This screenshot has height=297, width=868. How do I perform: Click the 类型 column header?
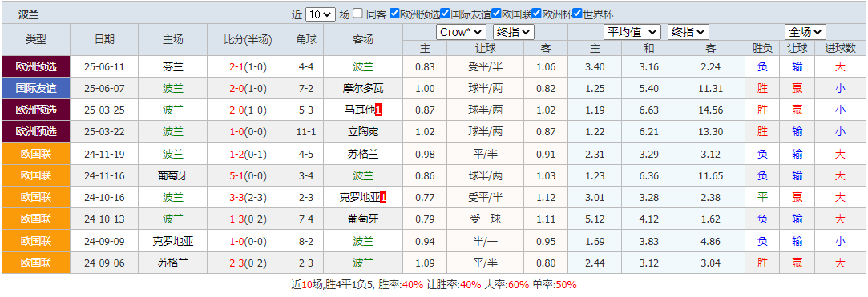point(36,40)
